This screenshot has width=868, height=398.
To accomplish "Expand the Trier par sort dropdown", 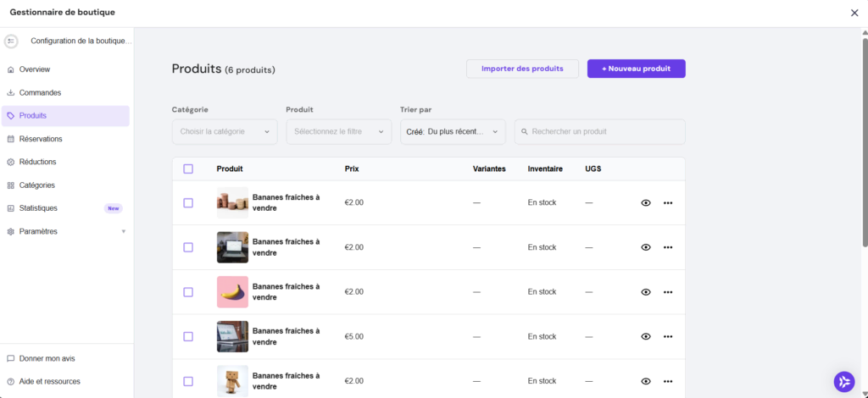I will [x=453, y=131].
